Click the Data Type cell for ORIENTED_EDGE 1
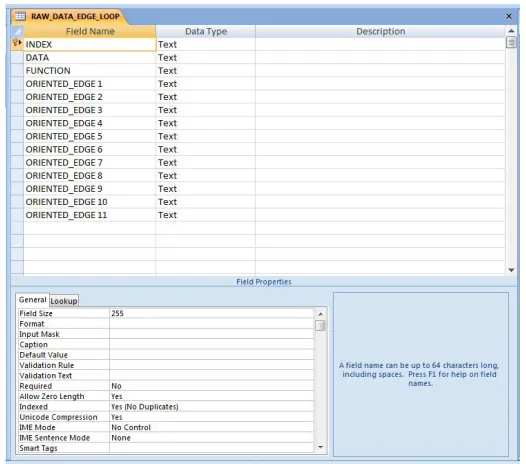 (x=205, y=84)
